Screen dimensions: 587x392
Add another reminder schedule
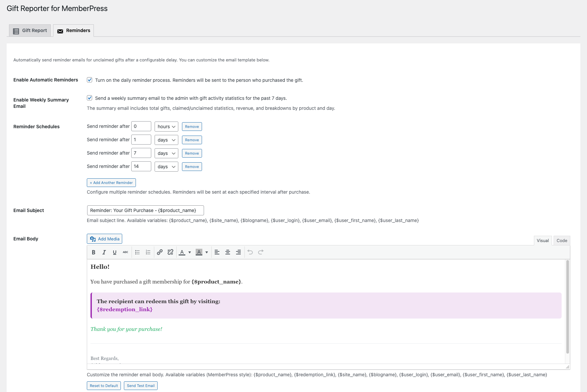click(111, 182)
